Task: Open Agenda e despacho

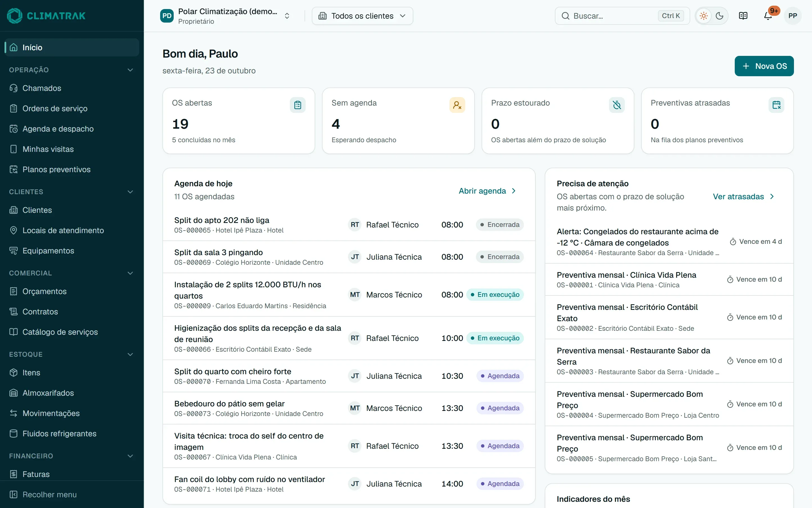Action: click(72, 129)
